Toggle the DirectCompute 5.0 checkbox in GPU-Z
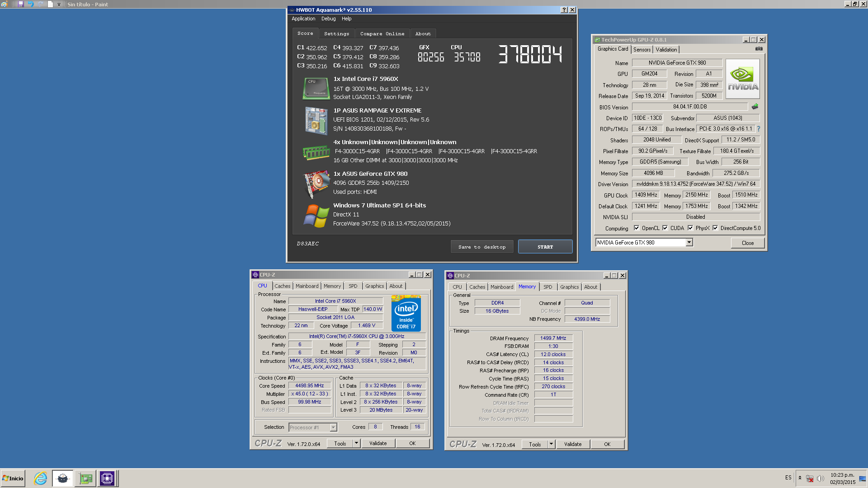Viewport: 868px width, 488px height. point(715,228)
